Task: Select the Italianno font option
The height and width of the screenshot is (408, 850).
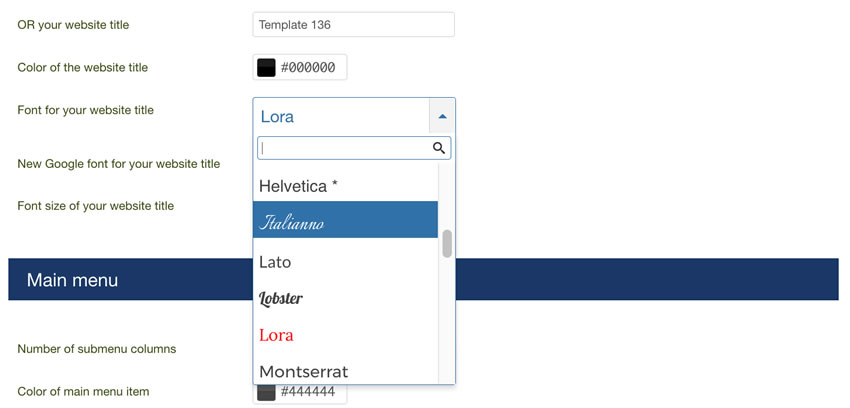Action: coord(345,219)
